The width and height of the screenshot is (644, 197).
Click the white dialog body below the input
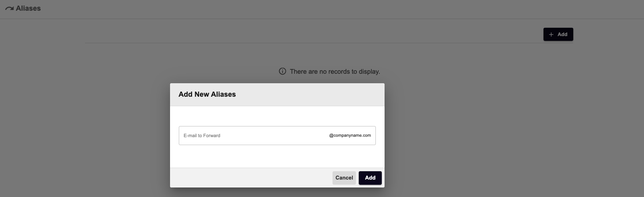click(277, 157)
